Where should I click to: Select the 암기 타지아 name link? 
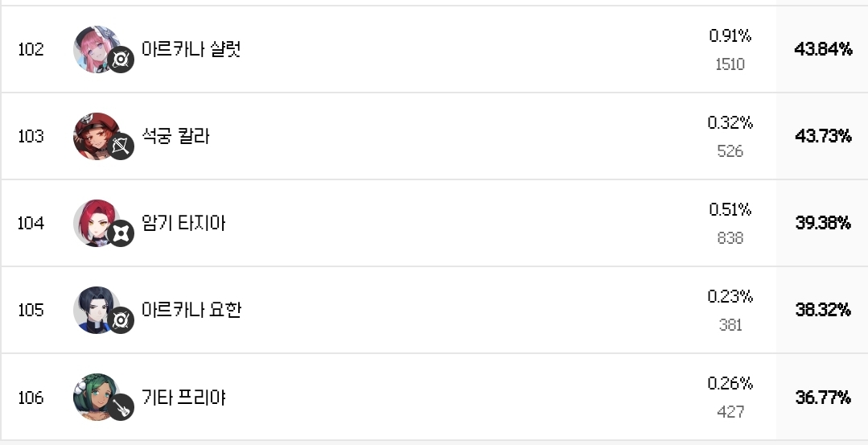183,222
